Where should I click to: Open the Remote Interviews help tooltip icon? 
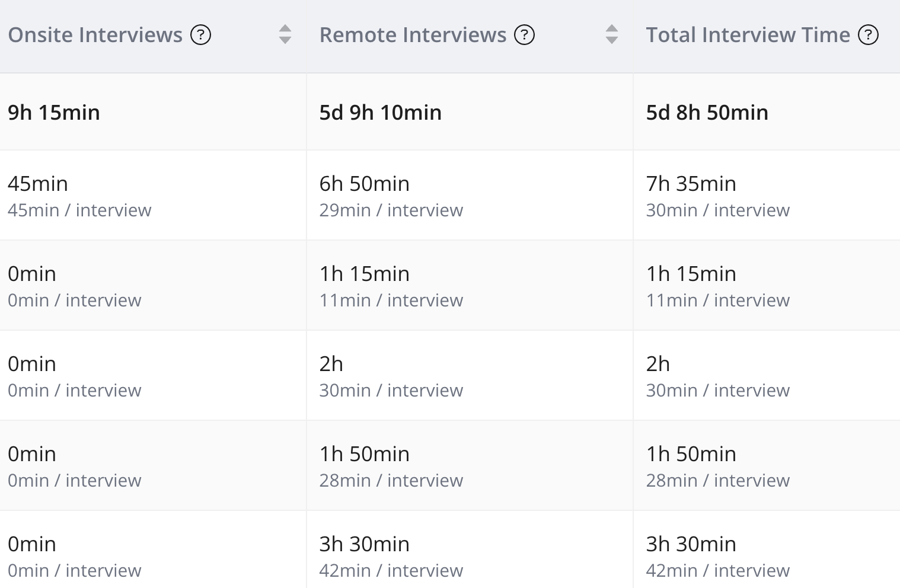524,35
